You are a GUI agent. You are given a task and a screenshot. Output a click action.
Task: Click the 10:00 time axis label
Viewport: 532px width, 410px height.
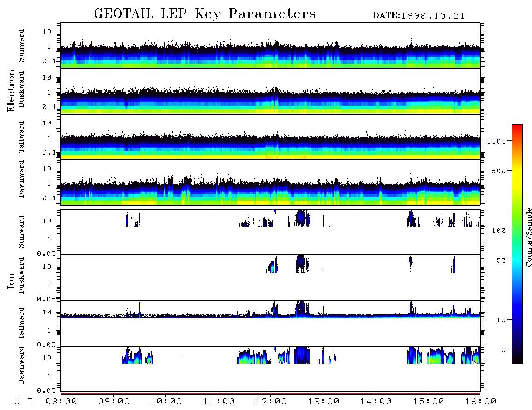(166, 402)
